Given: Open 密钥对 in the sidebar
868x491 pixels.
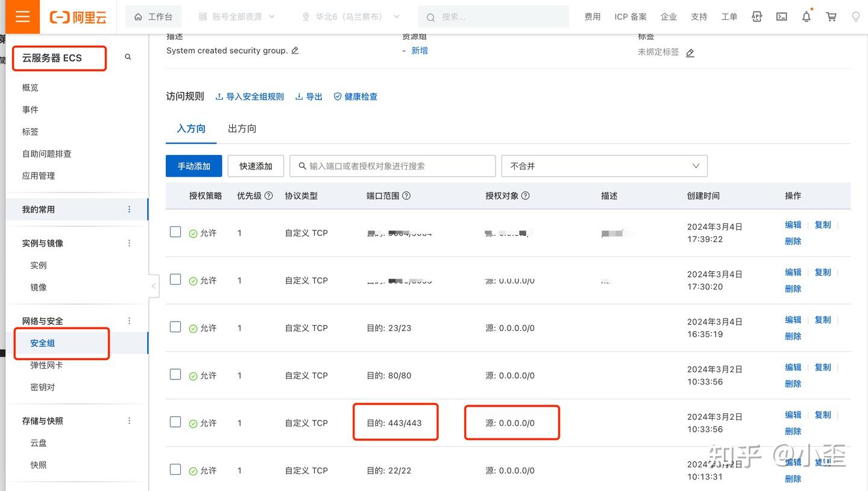Looking at the screenshot, I should coord(43,387).
